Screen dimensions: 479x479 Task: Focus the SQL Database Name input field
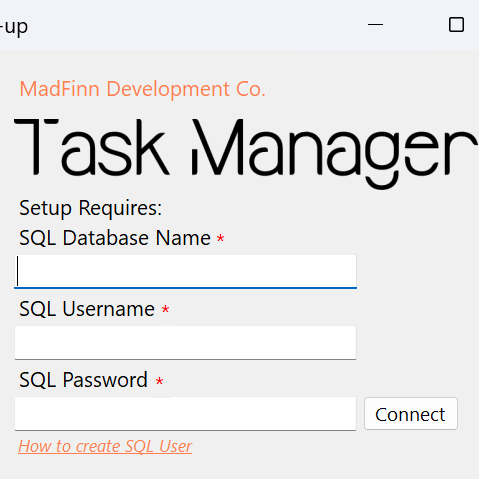tap(185, 271)
